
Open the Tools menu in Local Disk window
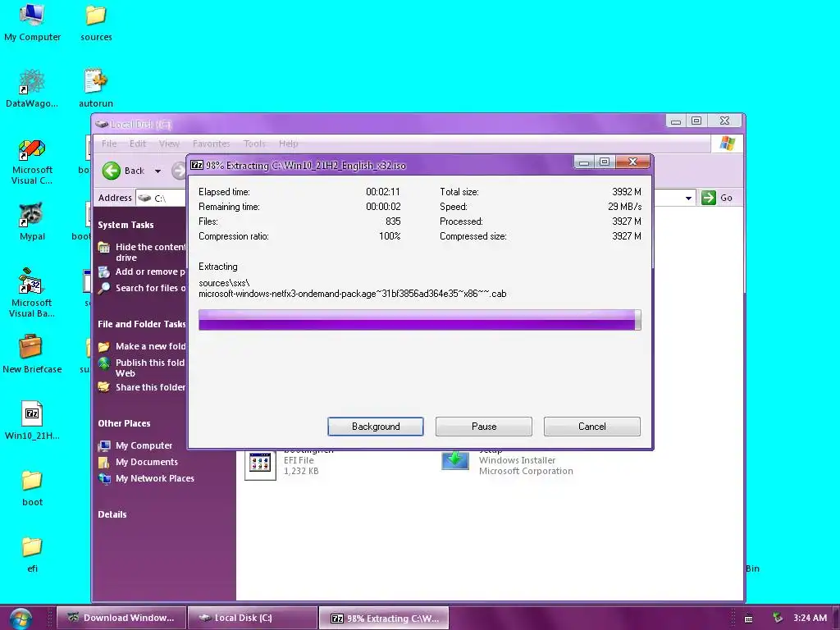pos(254,144)
